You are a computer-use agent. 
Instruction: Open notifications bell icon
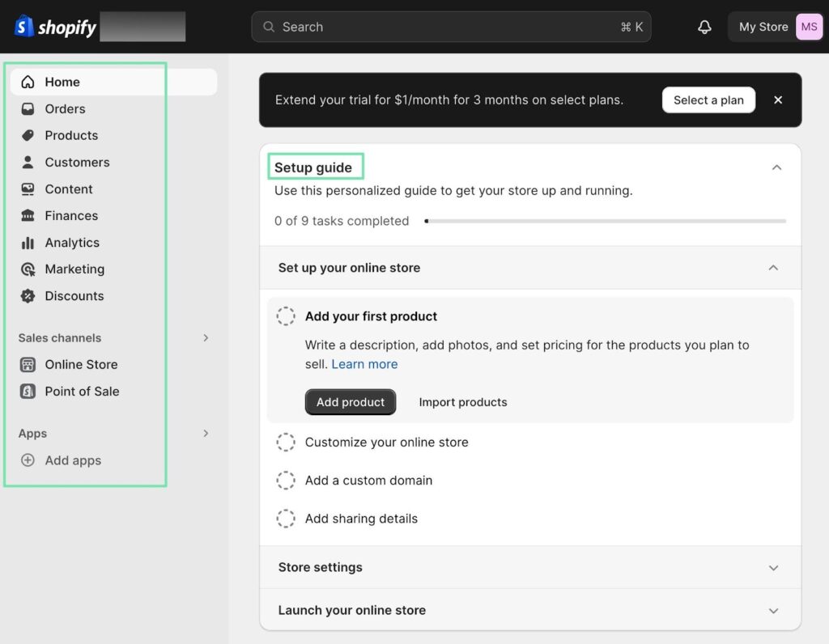(704, 27)
